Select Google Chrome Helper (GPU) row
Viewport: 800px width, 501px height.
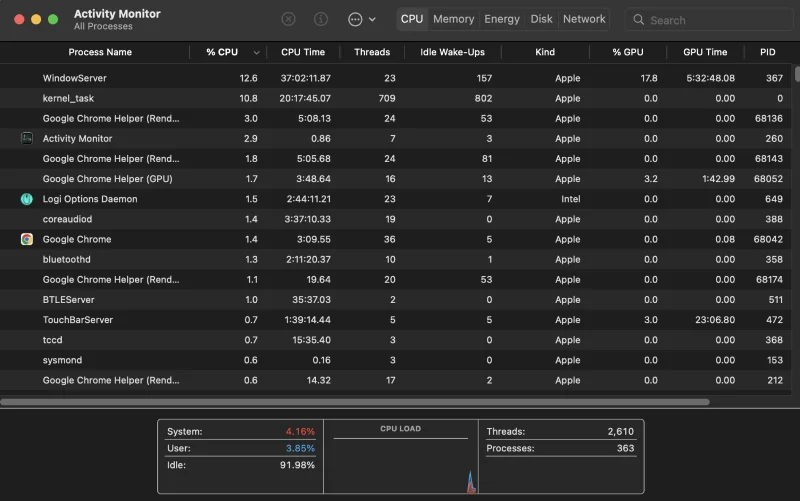tap(396, 179)
